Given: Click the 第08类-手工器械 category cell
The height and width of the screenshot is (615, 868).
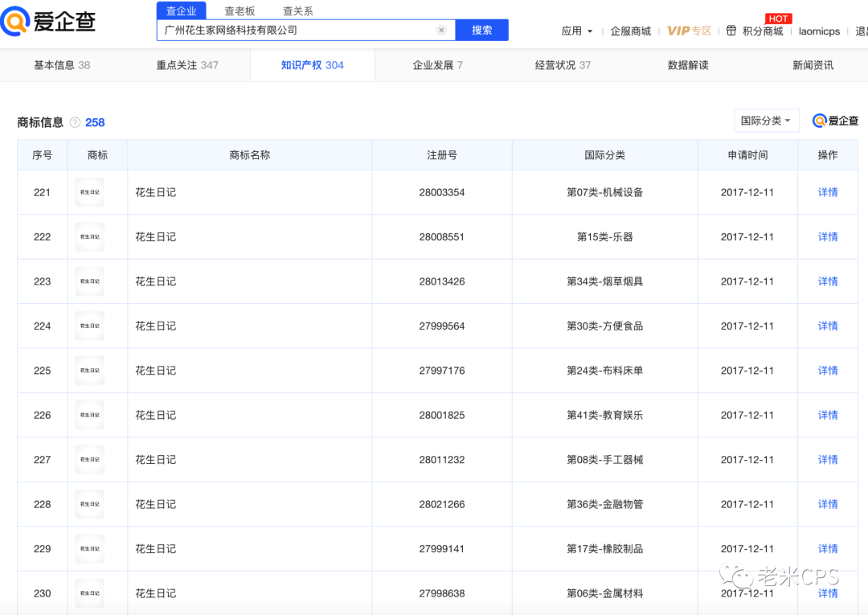Looking at the screenshot, I should (604, 460).
